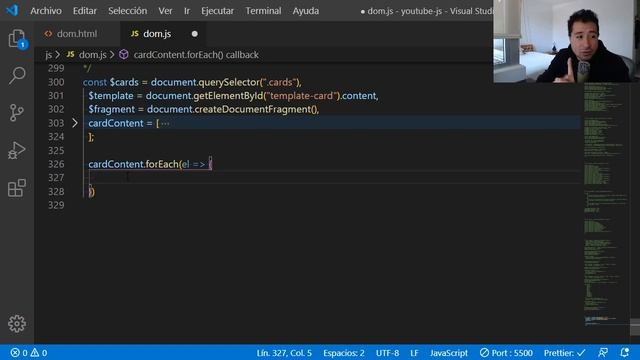Click the Port : 5500 Live Server button

(x=506, y=353)
